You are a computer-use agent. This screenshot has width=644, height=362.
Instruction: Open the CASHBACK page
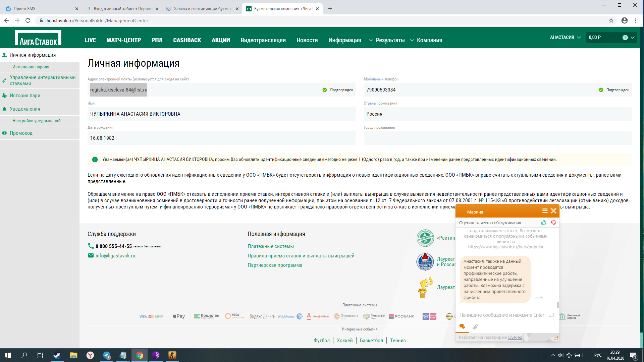187,40
